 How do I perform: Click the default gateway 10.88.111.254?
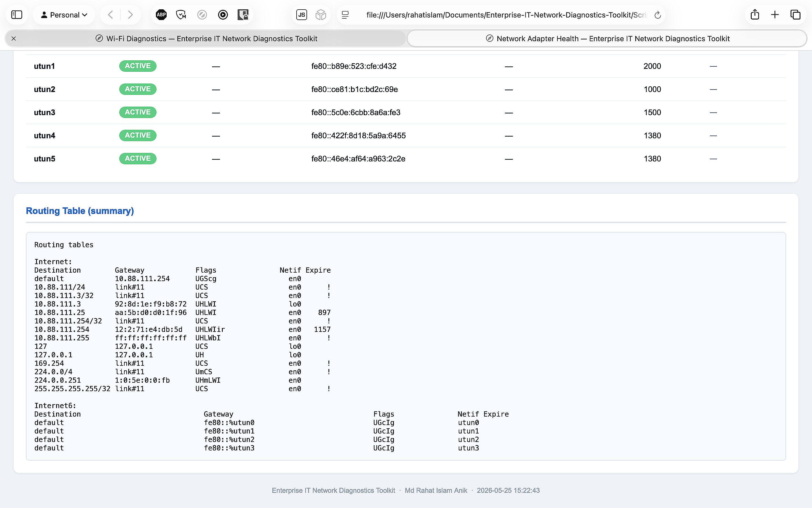[x=142, y=279]
